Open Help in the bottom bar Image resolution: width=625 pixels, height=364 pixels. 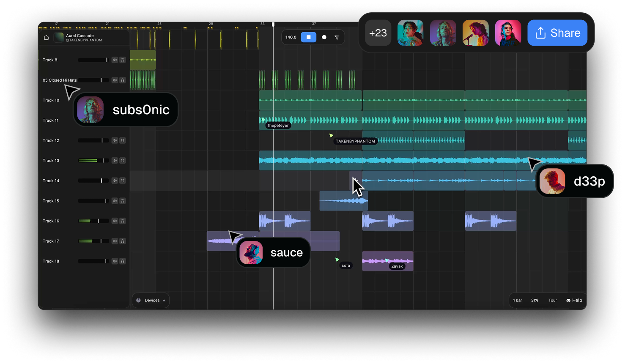point(574,300)
